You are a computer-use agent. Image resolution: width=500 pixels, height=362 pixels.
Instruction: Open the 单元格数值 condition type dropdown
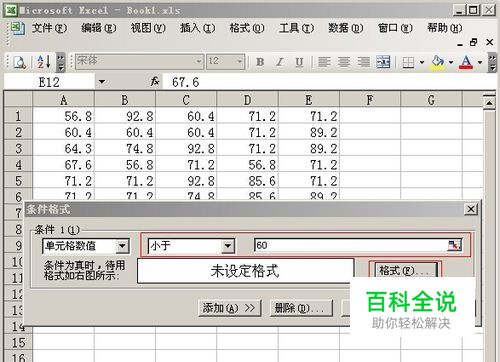pos(122,246)
